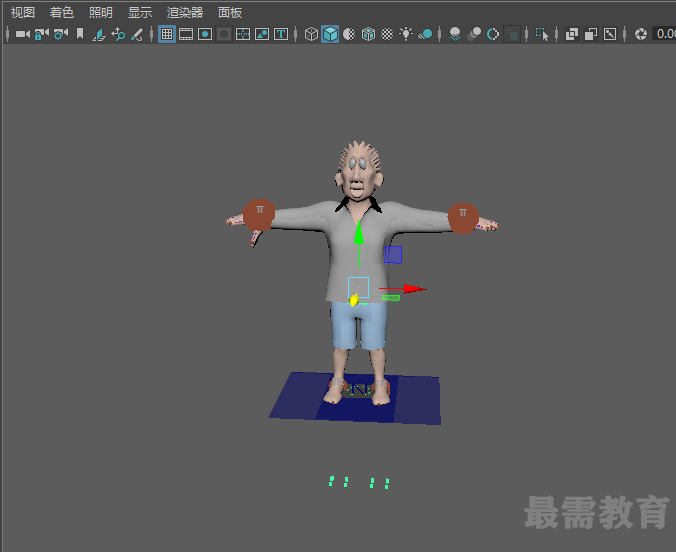This screenshot has width=676, height=552.
Task: Enable Use Default Material icon
Action: click(x=349, y=34)
